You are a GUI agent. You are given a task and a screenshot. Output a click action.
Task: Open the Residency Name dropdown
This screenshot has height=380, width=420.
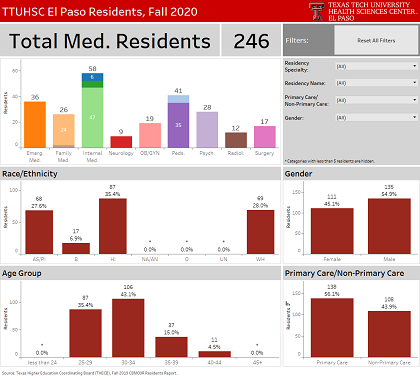(x=377, y=83)
